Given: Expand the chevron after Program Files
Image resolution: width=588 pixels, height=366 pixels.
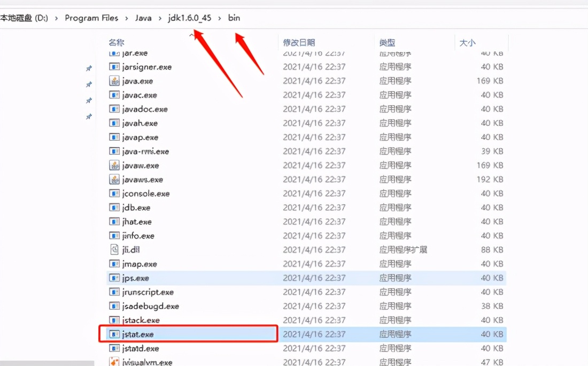Looking at the screenshot, I should 127,18.
